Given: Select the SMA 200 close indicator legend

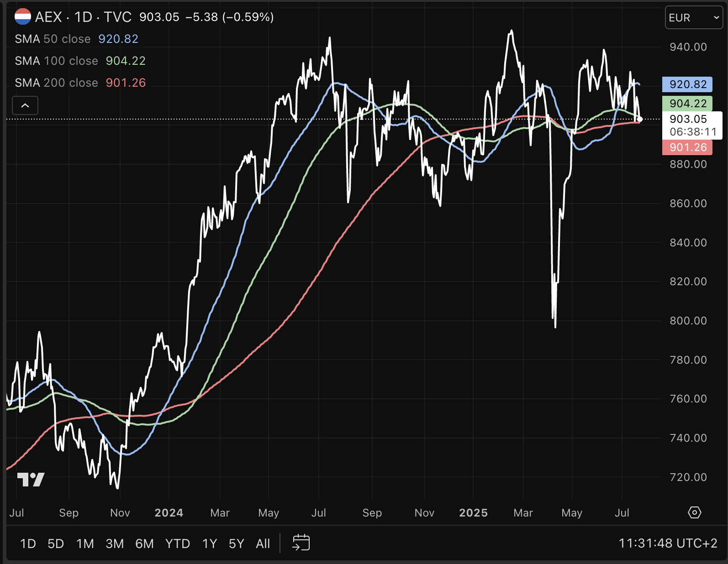Looking at the screenshot, I should coord(57,83).
